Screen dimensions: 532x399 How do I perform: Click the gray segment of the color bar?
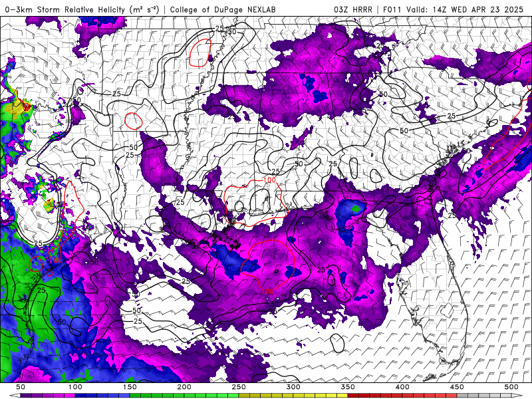click(x=484, y=396)
